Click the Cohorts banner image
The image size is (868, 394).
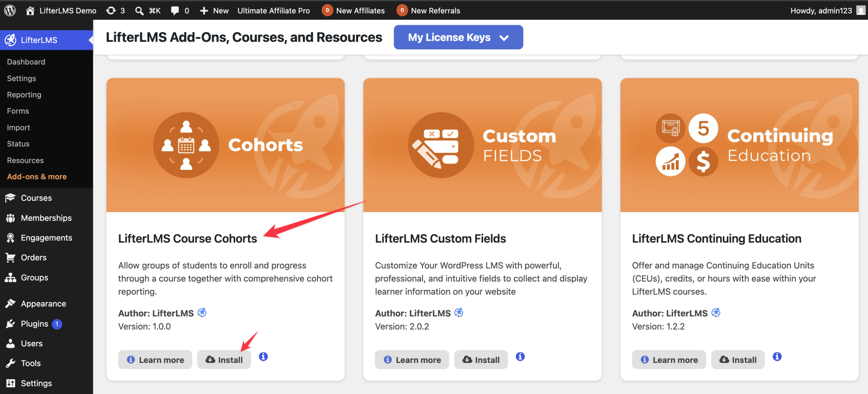click(x=225, y=145)
